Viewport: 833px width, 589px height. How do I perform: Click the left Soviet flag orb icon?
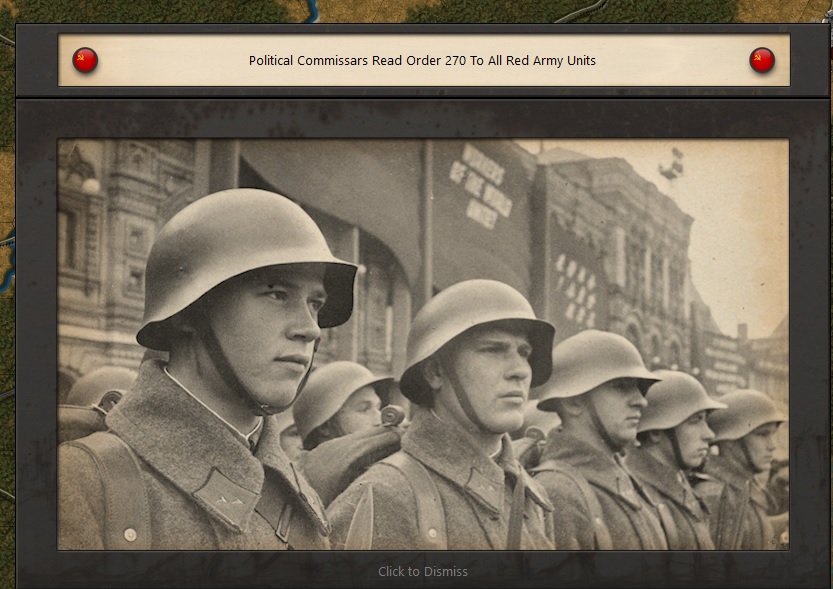pyautogui.click(x=85, y=60)
